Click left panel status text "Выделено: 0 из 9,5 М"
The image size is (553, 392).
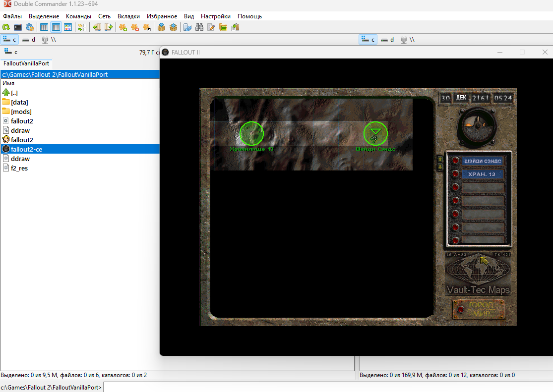coord(30,375)
